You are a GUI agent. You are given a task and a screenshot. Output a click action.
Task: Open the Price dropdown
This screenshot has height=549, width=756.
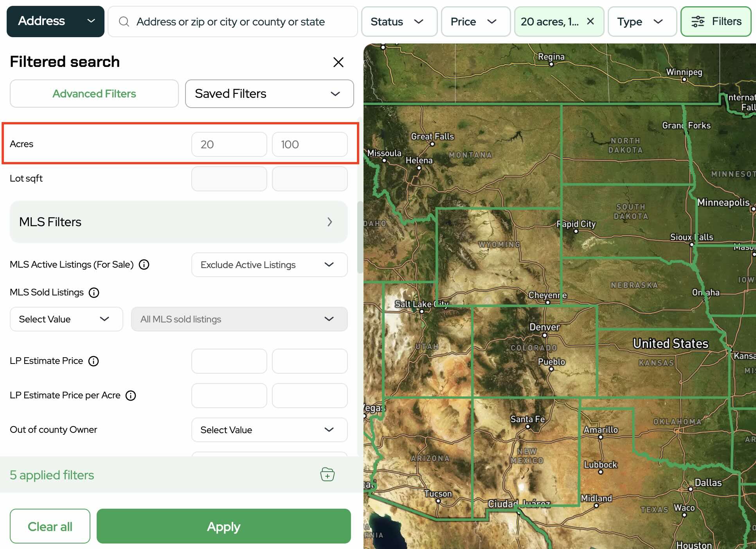pyautogui.click(x=475, y=22)
